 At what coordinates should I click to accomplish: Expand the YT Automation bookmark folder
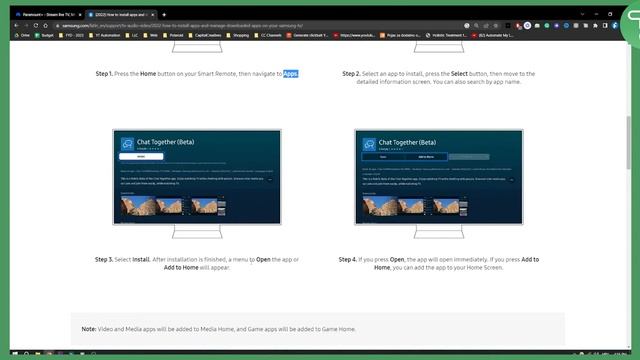point(104,36)
